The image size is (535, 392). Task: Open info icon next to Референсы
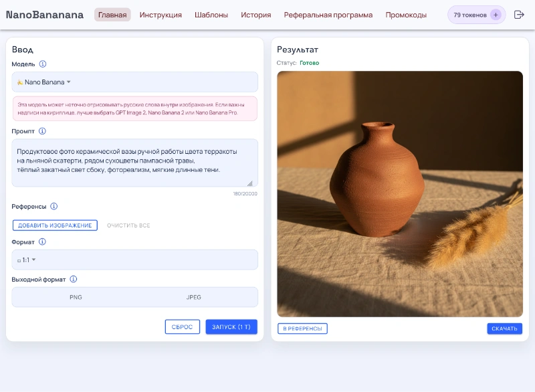[x=54, y=206]
